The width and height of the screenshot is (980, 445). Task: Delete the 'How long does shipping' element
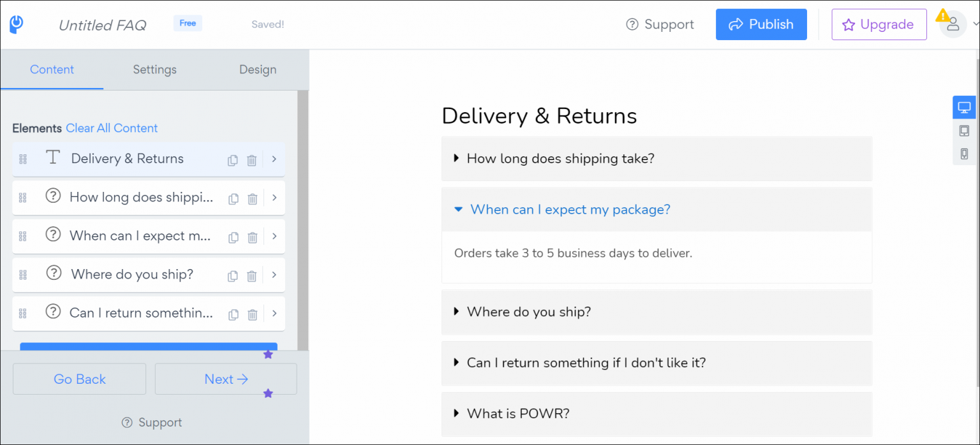point(253,199)
